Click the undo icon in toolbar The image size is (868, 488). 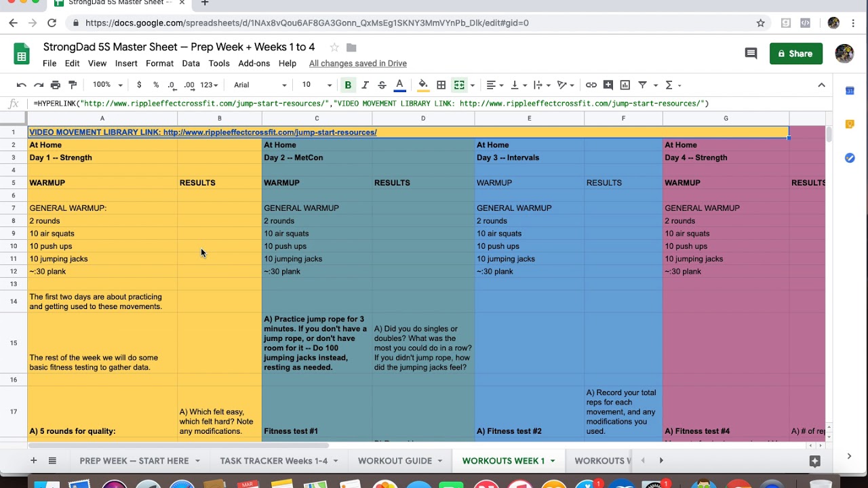pos(21,85)
